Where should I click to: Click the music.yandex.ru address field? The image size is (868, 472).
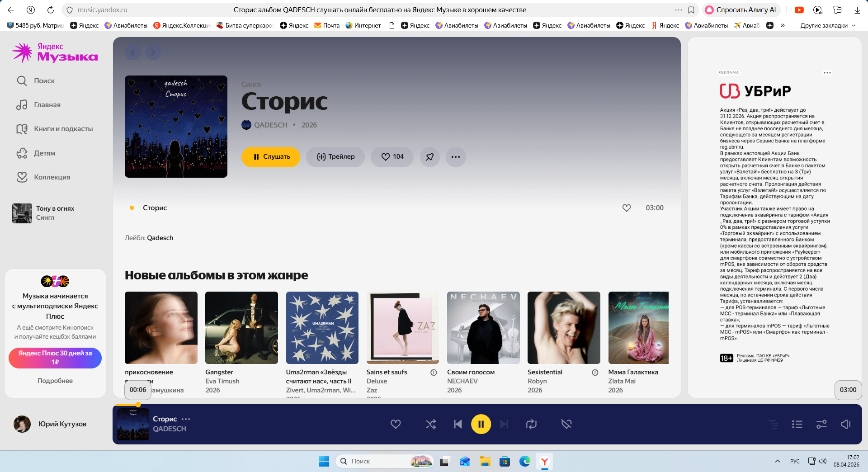coord(102,10)
